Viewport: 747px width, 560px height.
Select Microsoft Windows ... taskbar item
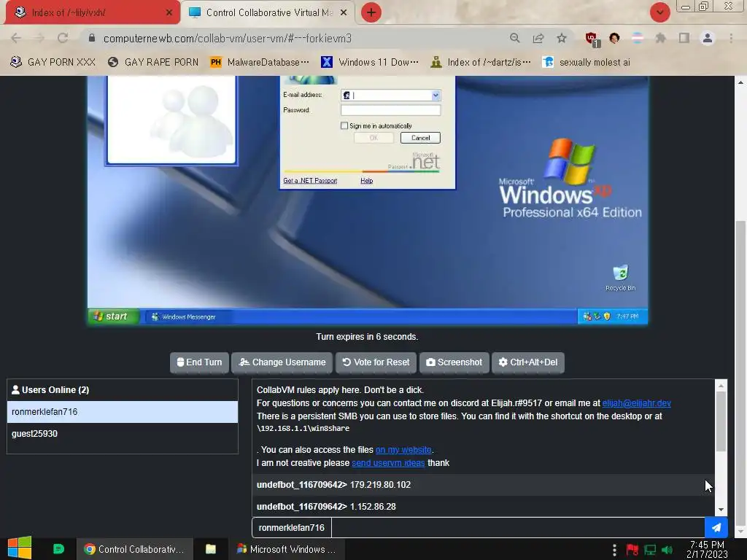287,549
